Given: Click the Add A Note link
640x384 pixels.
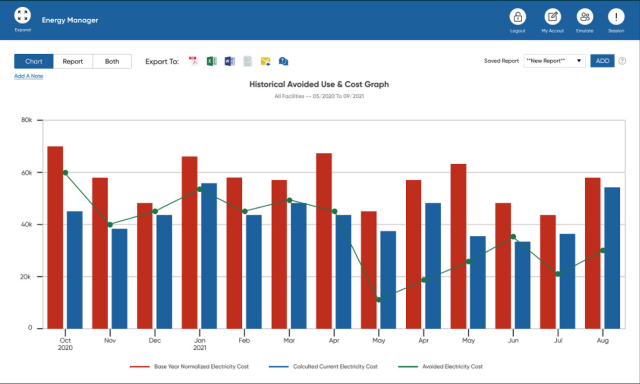Looking at the screenshot, I should pos(29,76).
